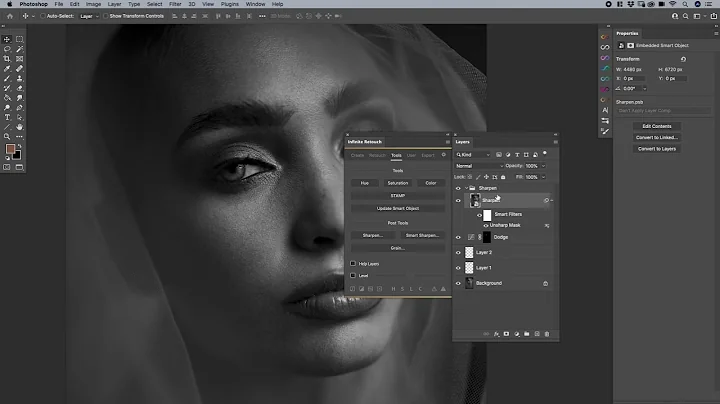Click Delete layer trash icon
Image resolution: width=720 pixels, height=404 pixels.
tap(547, 334)
